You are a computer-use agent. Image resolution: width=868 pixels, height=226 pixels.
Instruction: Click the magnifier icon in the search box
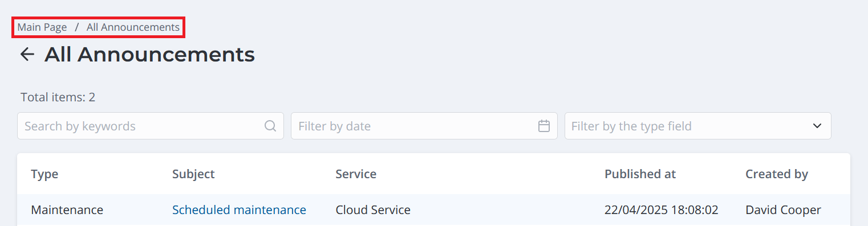[270, 126]
